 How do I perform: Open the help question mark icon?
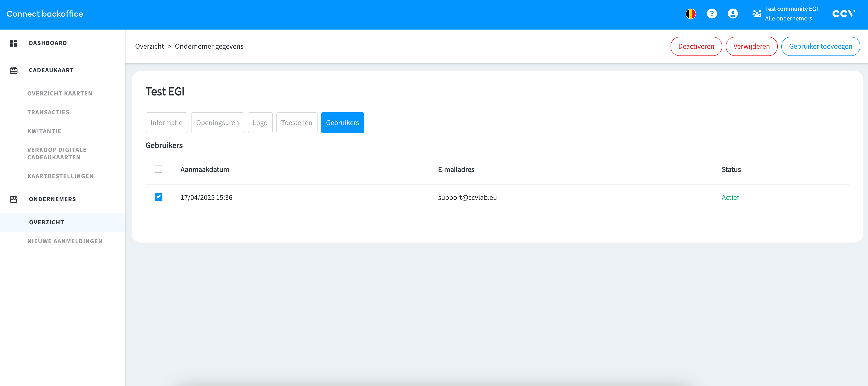pyautogui.click(x=712, y=14)
